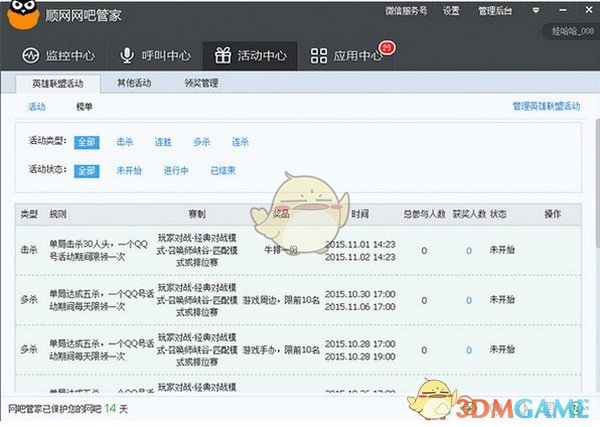Open the 管理英雄联盟活动 link
Image resolution: width=600 pixels, height=427 pixels.
(546, 106)
